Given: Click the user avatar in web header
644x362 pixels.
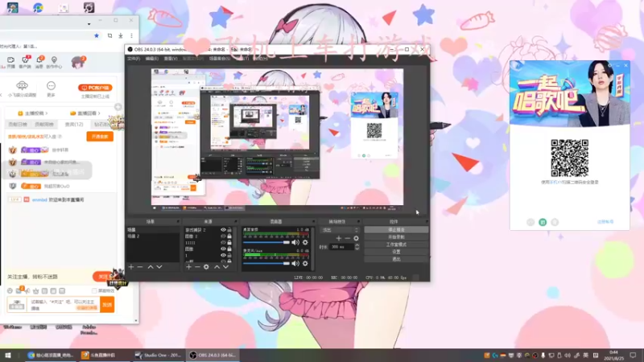Looking at the screenshot, I should pos(77,62).
